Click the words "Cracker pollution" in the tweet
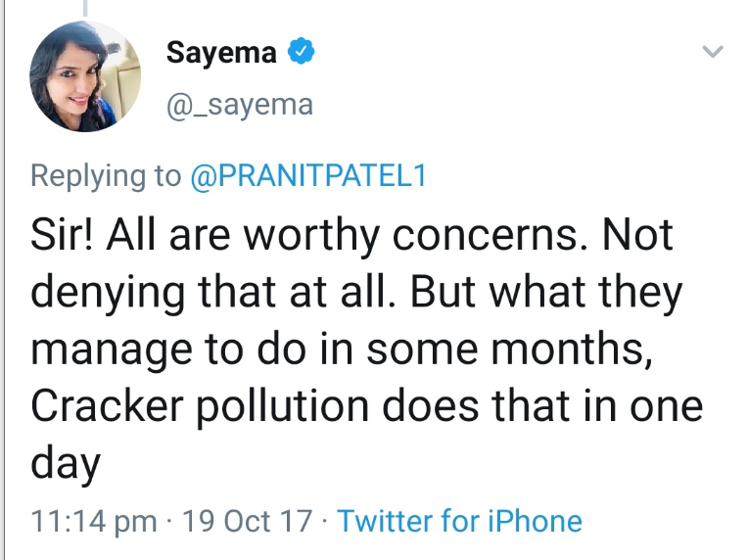748x560 pixels. [203, 405]
